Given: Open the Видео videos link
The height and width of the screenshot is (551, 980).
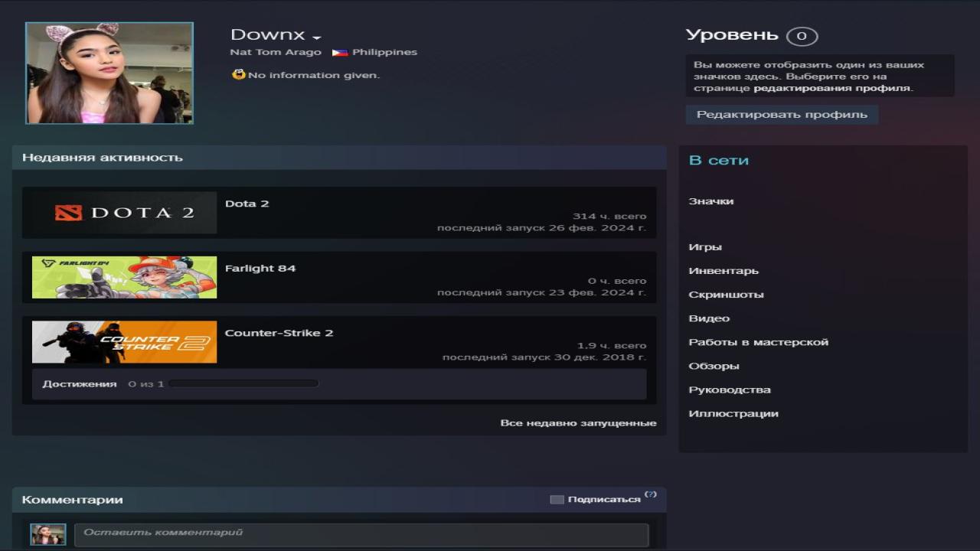Looking at the screenshot, I should pos(709,318).
